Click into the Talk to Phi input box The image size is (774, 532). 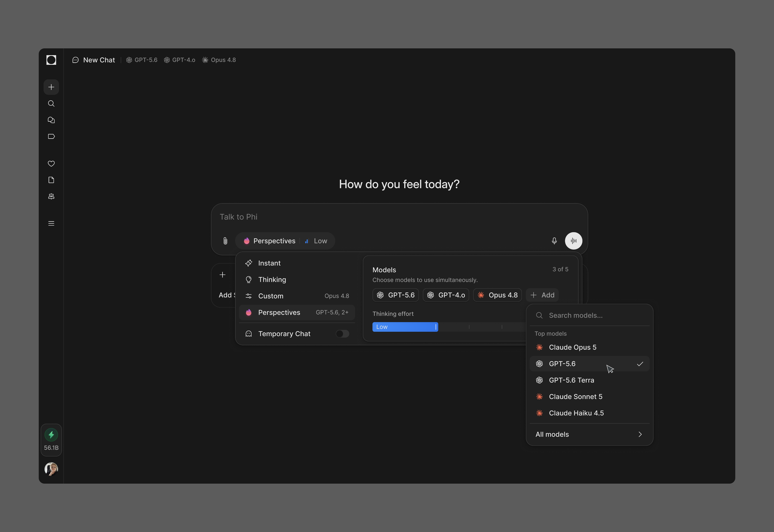pyautogui.click(x=399, y=217)
